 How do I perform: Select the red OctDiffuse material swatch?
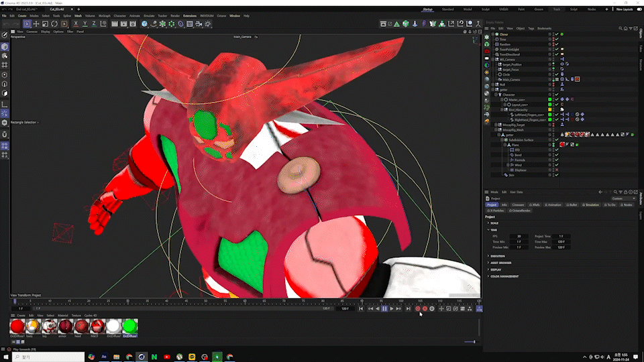(x=17, y=326)
